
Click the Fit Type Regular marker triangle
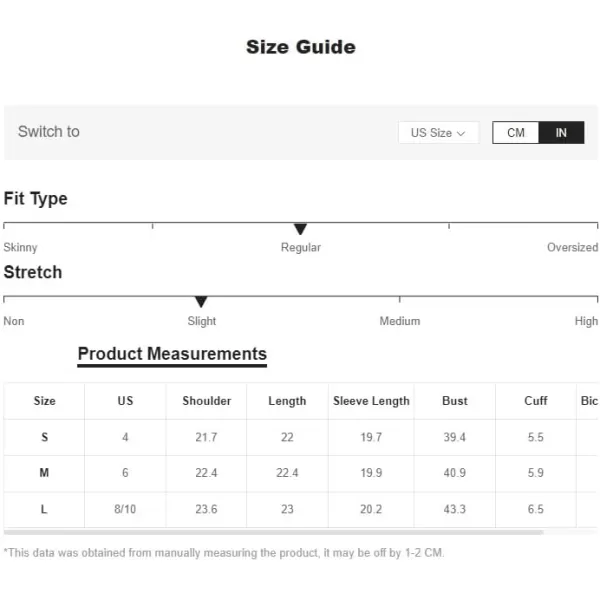pyautogui.click(x=300, y=229)
